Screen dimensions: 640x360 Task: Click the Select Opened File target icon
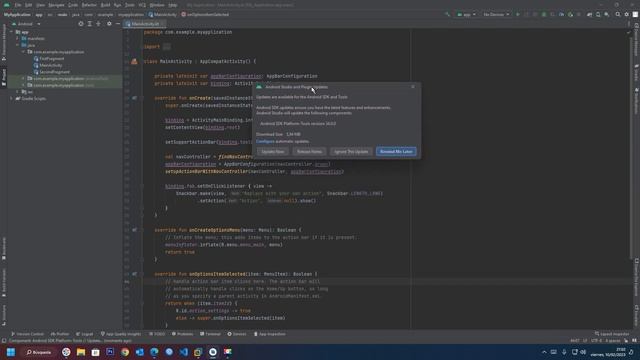[80, 24]
